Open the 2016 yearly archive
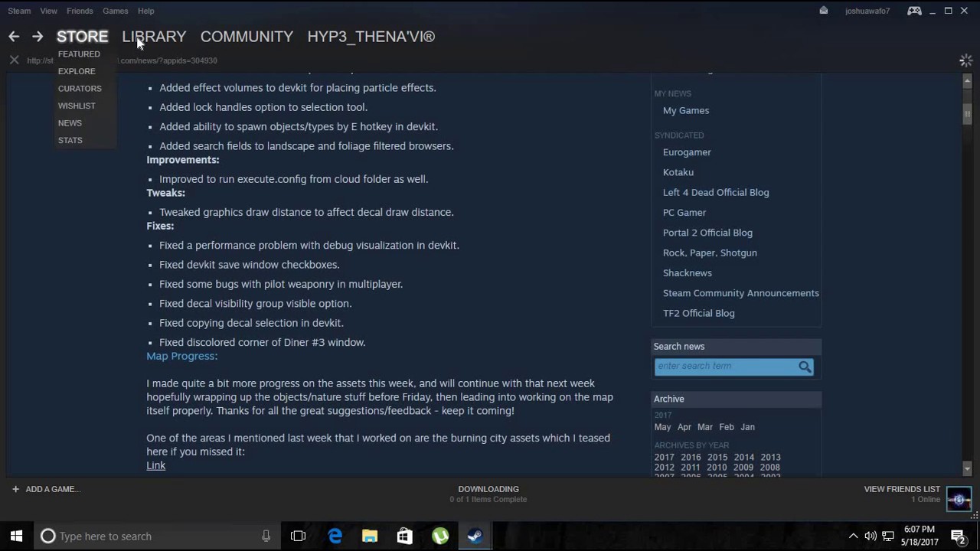Image resolution: width=980 pixels, height=551 pixels. (x=691, y=457)
